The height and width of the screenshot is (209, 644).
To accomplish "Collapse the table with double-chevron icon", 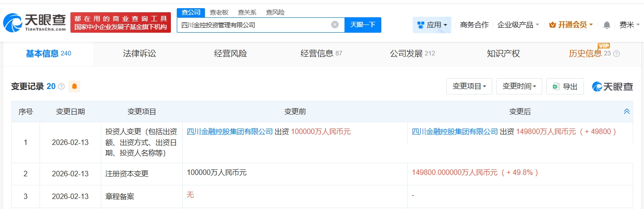I will pyautogui.click(x=627, y=111).
